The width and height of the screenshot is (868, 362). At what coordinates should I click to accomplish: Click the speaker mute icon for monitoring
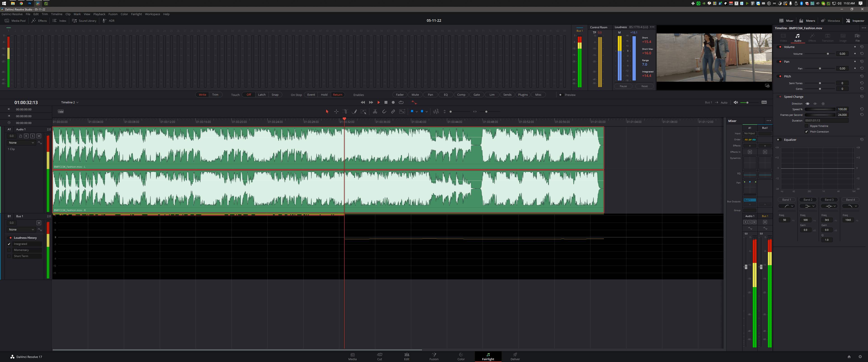(736, 102)
